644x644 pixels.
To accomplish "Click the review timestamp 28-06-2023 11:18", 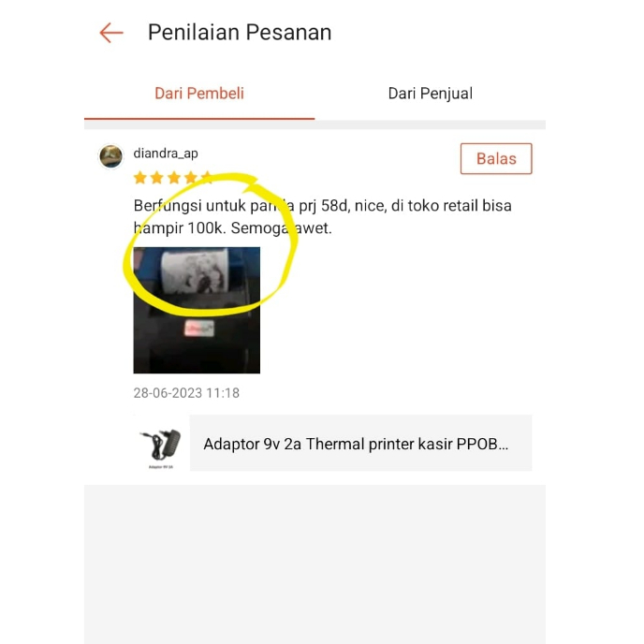I will [186, 393].
